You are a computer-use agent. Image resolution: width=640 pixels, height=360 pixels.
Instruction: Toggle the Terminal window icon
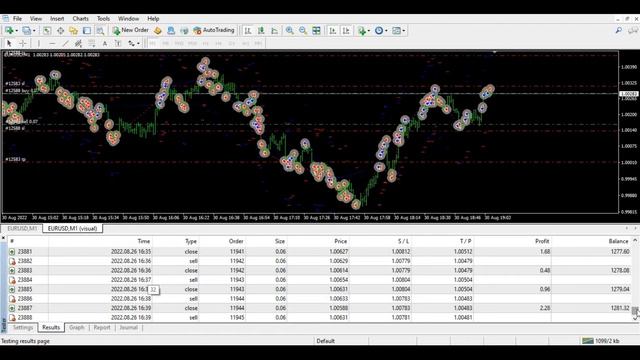(87, 31)
